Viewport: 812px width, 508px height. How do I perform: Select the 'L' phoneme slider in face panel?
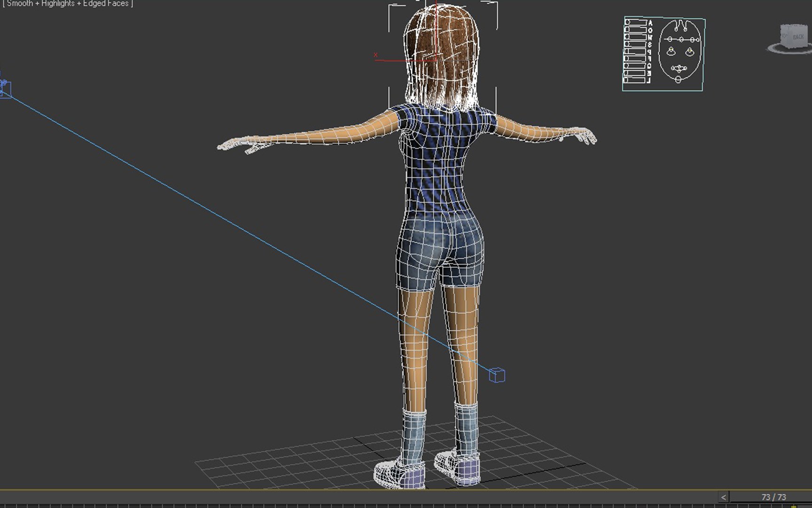tap(635, 80)
